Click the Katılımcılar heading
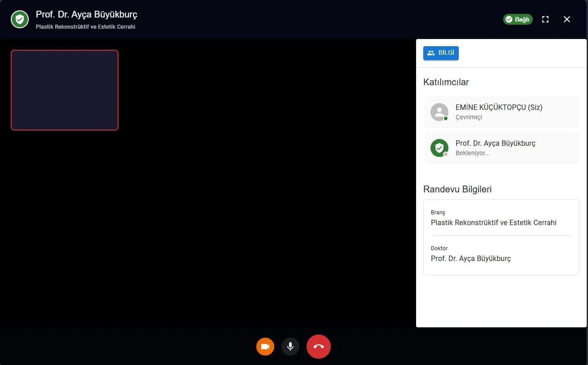This screenshot has width=588, height=365. (446, 82)
